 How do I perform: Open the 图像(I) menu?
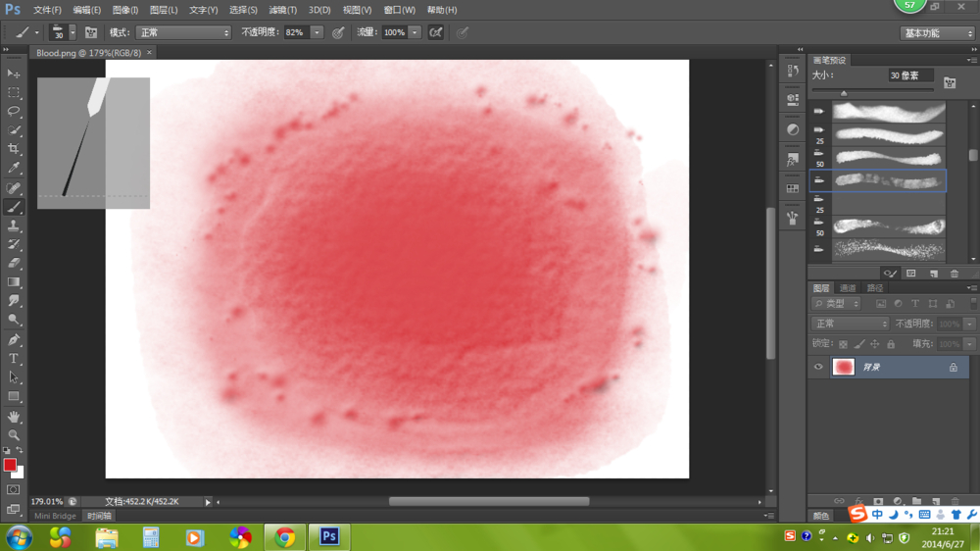125,10
